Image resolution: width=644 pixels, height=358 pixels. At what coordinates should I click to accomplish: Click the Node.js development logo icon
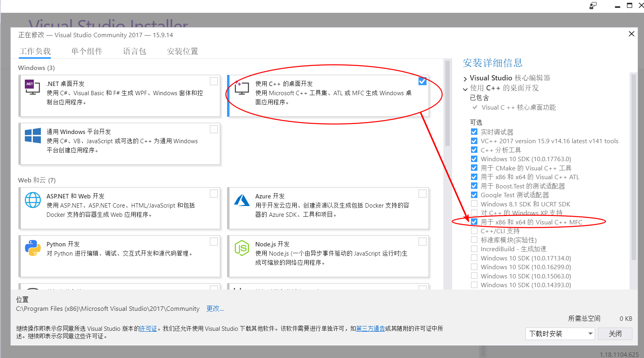point(242,248)
